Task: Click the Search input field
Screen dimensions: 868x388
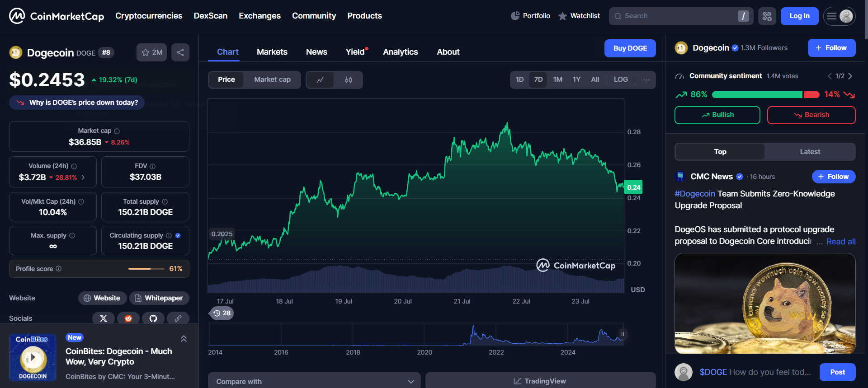Action: click(x=681, y=16)
